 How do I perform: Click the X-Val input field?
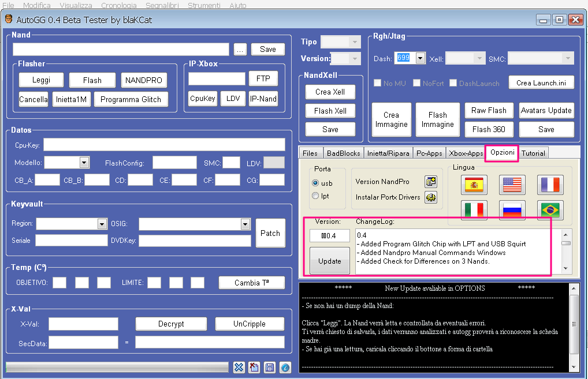(x=83, y=324)
